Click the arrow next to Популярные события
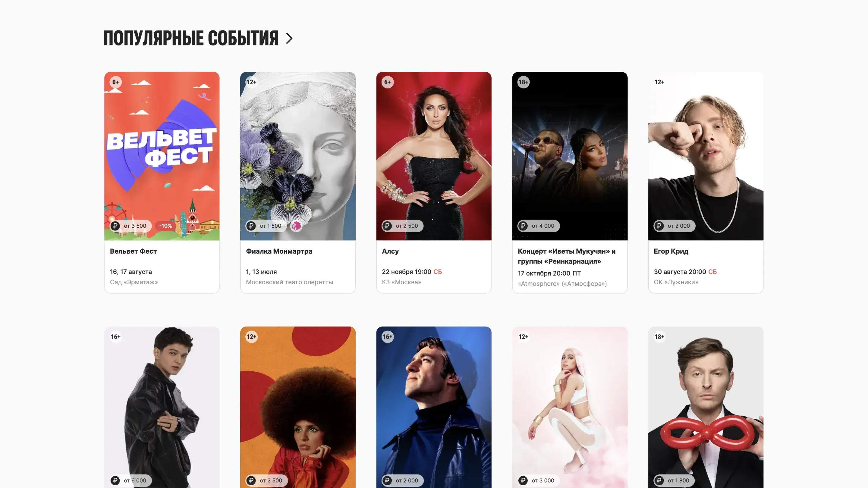This screenshot has height=488, width=868. [x=289, y=38]
